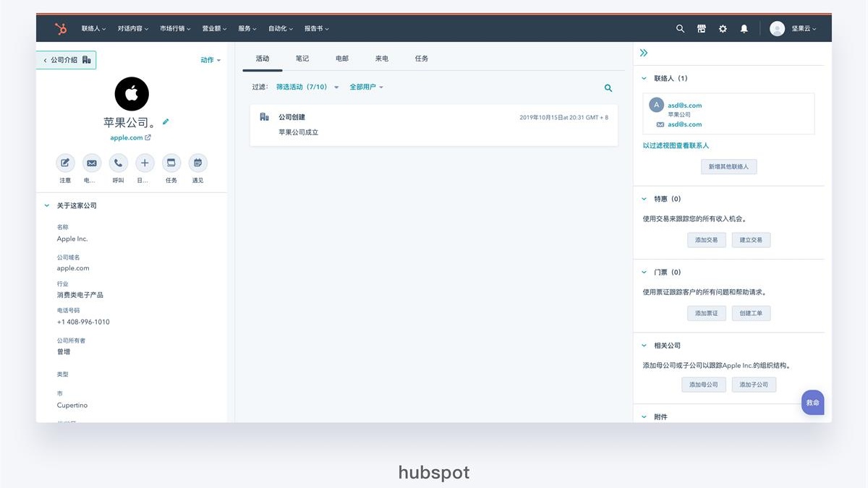The width and height of the screenshot is (868, 488).
Task: Open settings gear icon
Action: click(x=723, y=29)
